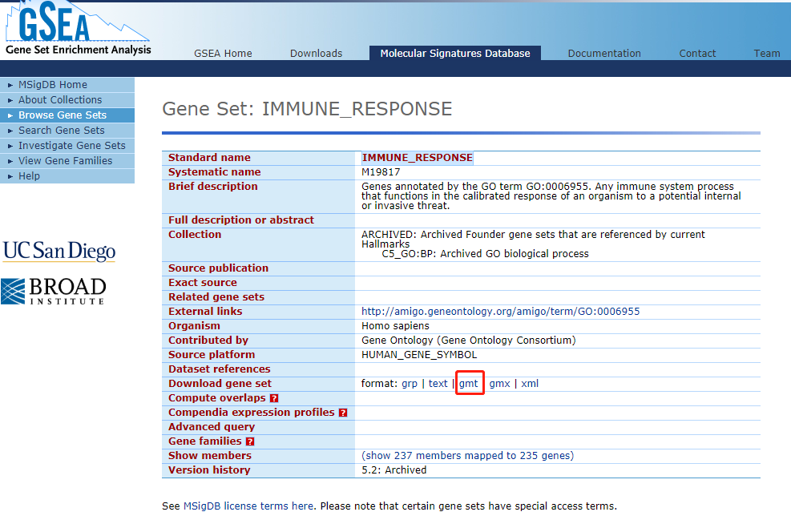
Task: Download gene set in xml format
Action: (530, 384)
